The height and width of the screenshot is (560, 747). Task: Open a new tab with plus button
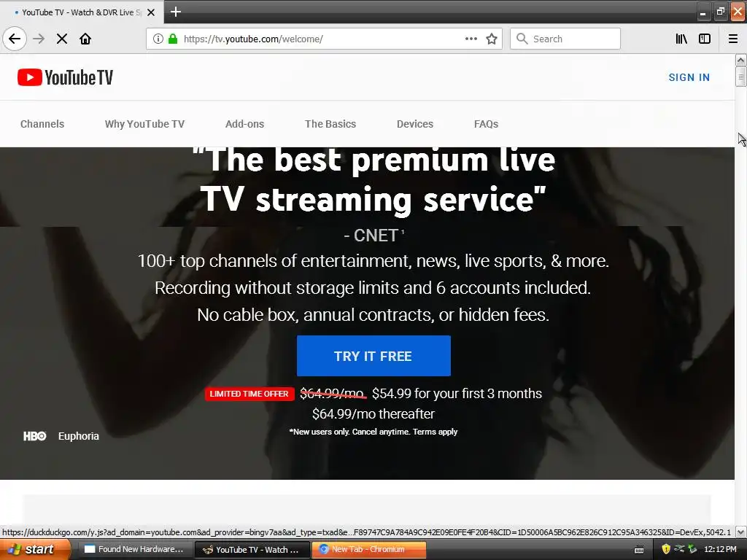(176, 12)
